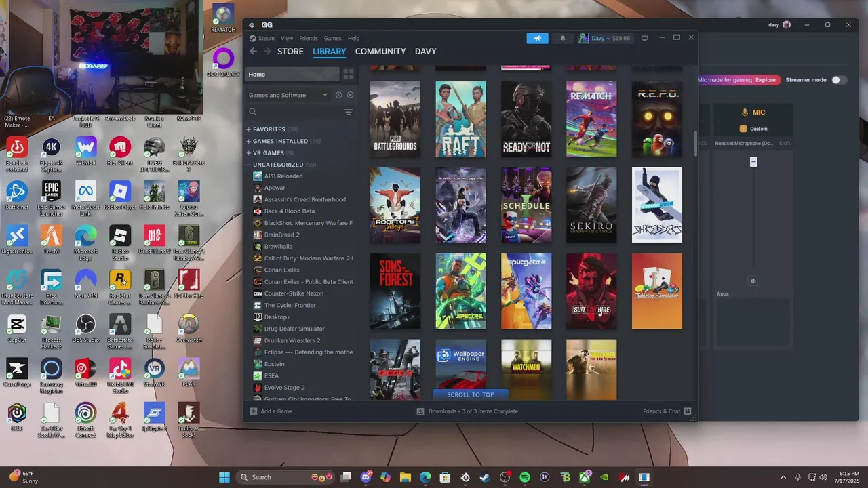Open Steam notifications bell
Screen dimensions: 868x488
[x=562, y=38]
